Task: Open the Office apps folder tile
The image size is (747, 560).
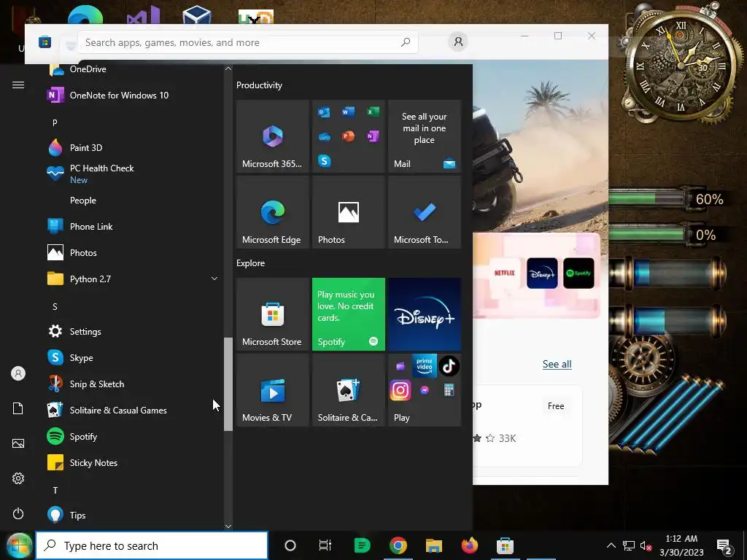Action: (x=348, y=136)
